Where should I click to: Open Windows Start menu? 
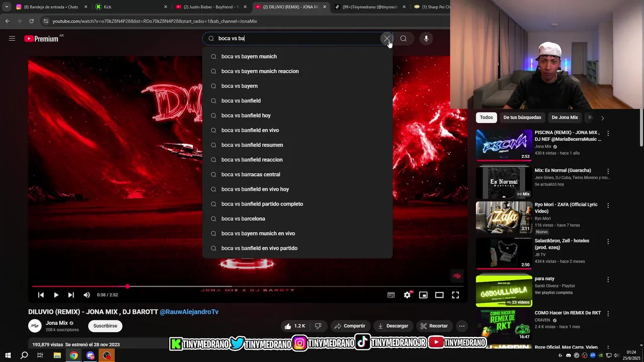pyautogui.click(x=8, y=355)
